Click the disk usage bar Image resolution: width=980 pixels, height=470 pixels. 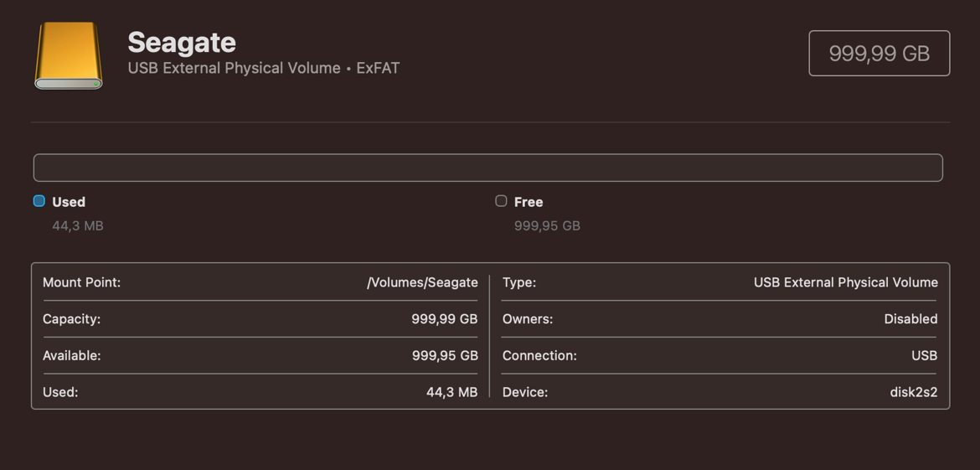click(x=487, y=168)
